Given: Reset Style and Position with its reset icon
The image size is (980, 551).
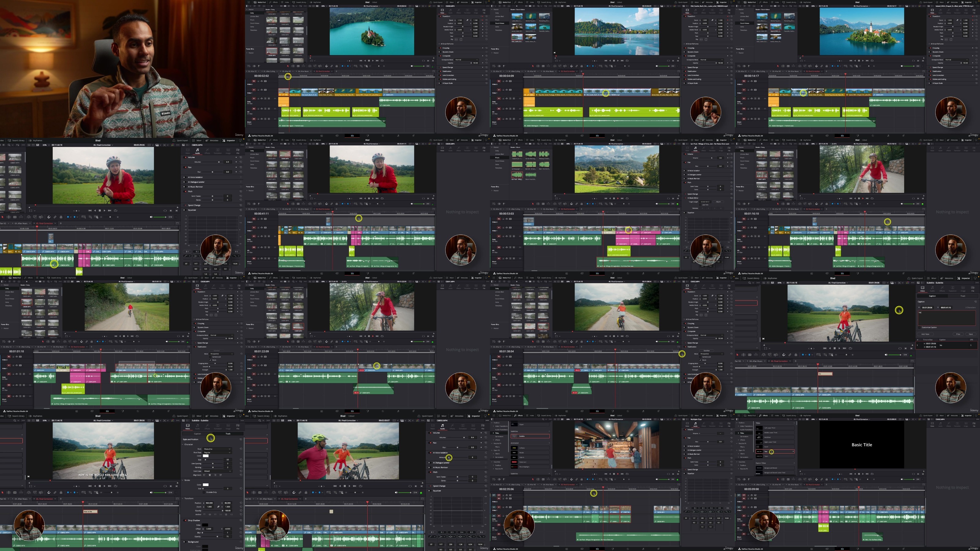Looking at the screenshot, I should click(x=241, y=440).
